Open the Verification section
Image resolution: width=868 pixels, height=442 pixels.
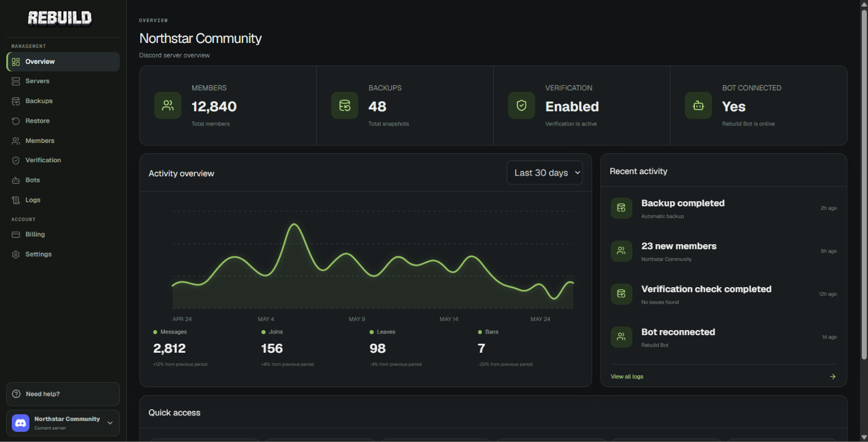(x=63, y=161)
